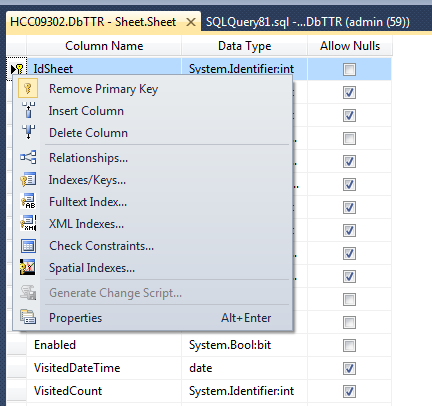Click the Enabled column name cell
This screenshot has width=432, height=406.
104,345
